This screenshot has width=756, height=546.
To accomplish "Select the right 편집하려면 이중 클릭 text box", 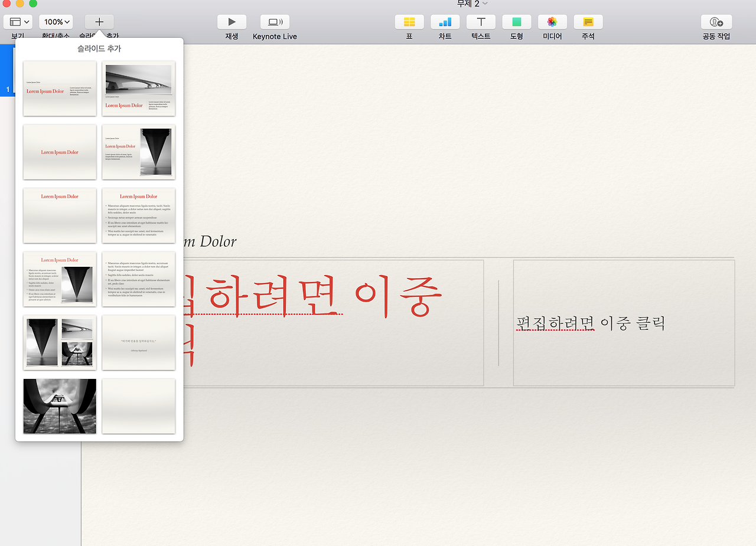I will pyautogui.click(x=624, y=322).
